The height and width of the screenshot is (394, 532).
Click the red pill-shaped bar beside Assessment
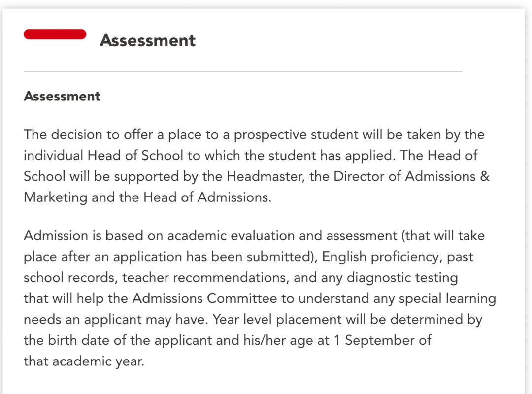click(55, 34)
